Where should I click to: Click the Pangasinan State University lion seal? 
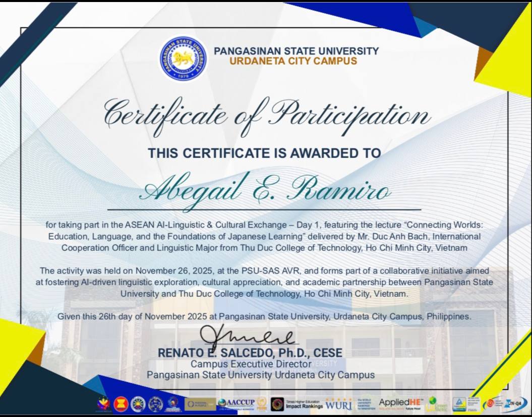click(184, 59)
